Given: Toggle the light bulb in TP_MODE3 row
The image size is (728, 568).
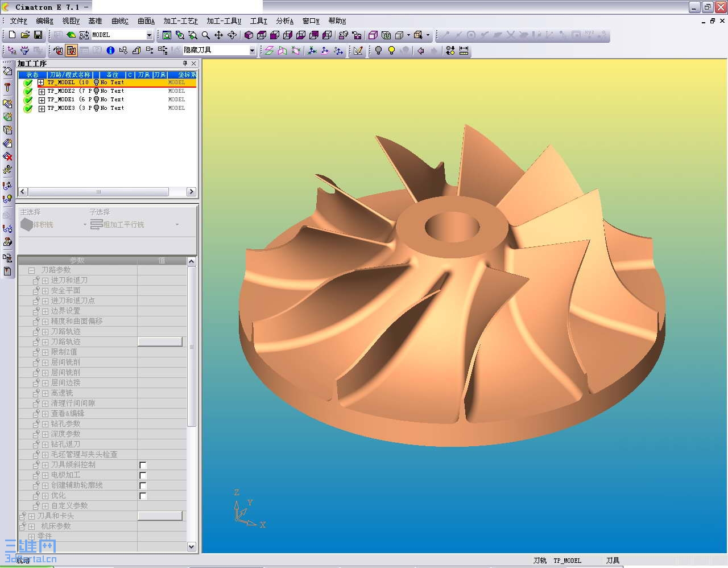Looking at the screenshot, I should 96,108.
